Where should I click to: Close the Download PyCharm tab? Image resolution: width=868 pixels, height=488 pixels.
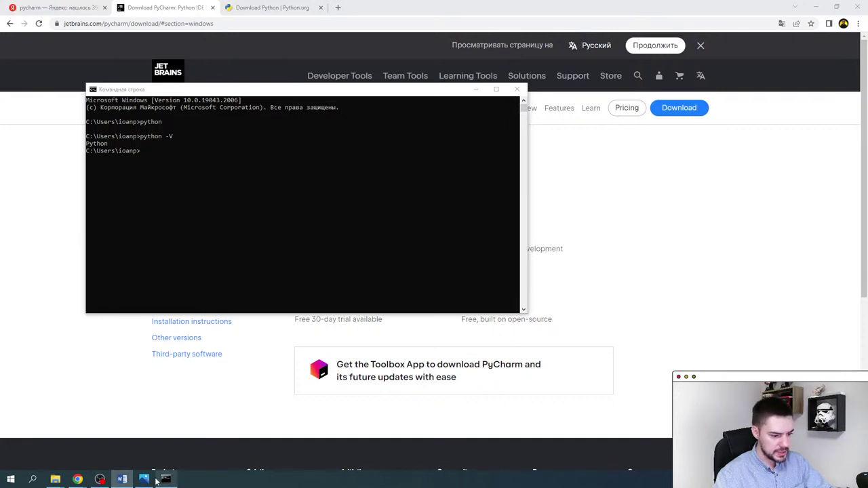click(x=212, y=7)
